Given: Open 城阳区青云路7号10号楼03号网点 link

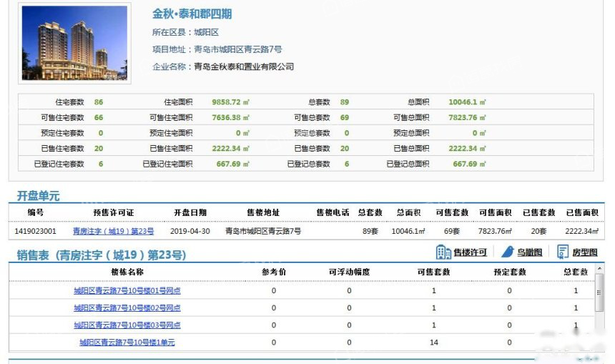Looking at the screenshot, I should pyautogui.click(x=127, y=325).
